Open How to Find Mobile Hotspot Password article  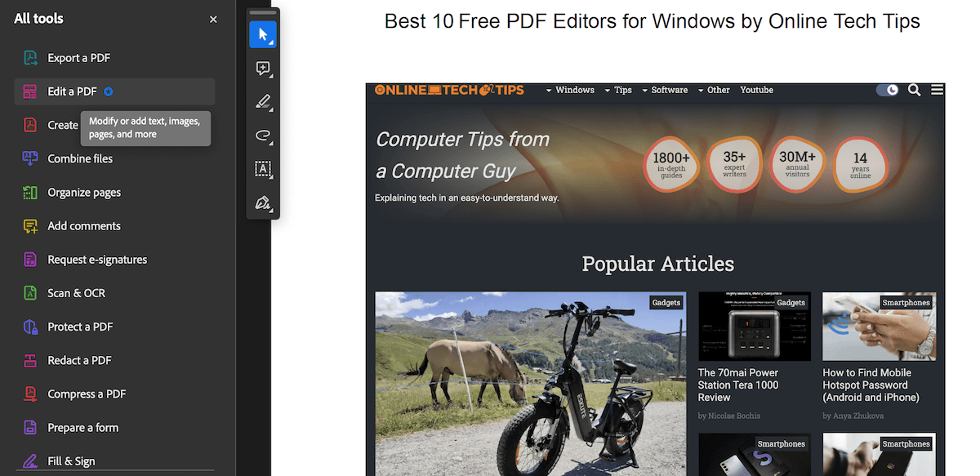871,385
